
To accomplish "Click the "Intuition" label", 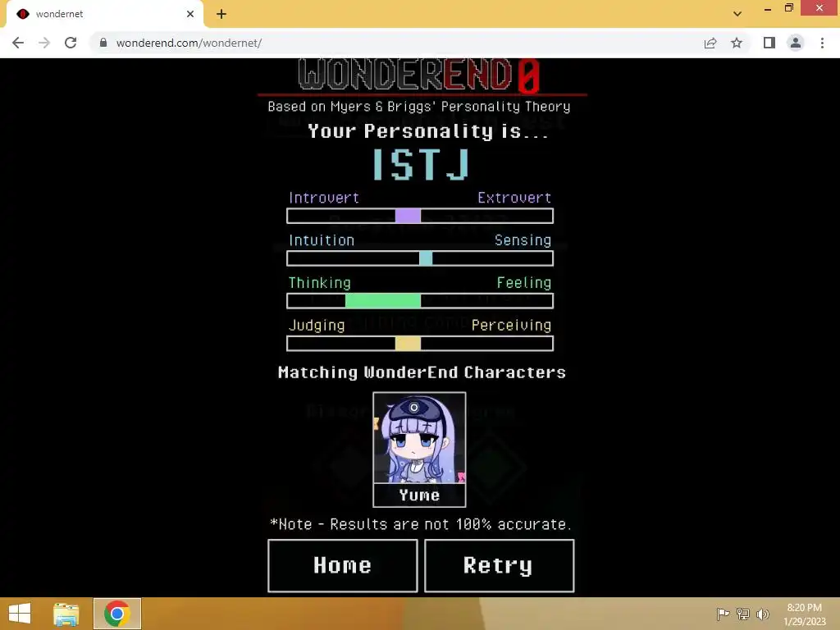I will coord(322,240).
